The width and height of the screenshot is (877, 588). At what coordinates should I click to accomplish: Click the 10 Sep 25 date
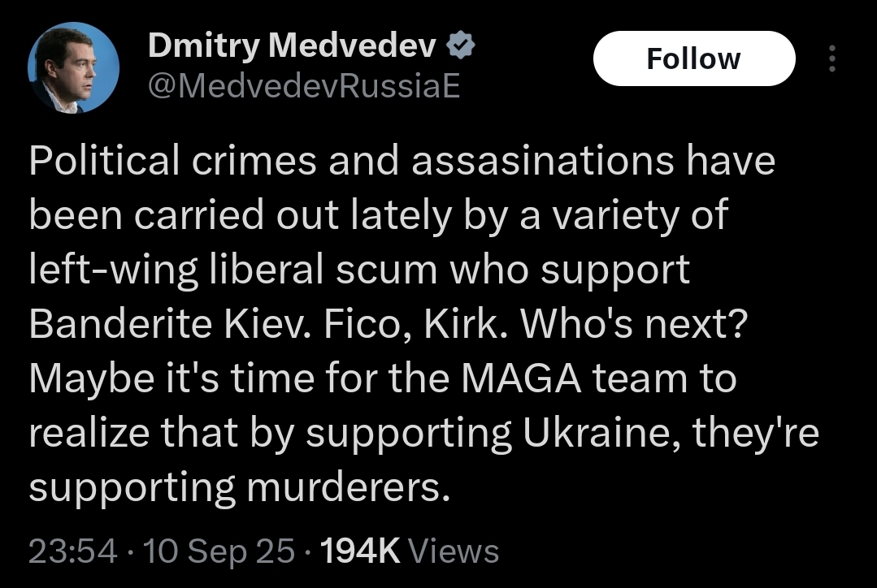click(219, 551)
